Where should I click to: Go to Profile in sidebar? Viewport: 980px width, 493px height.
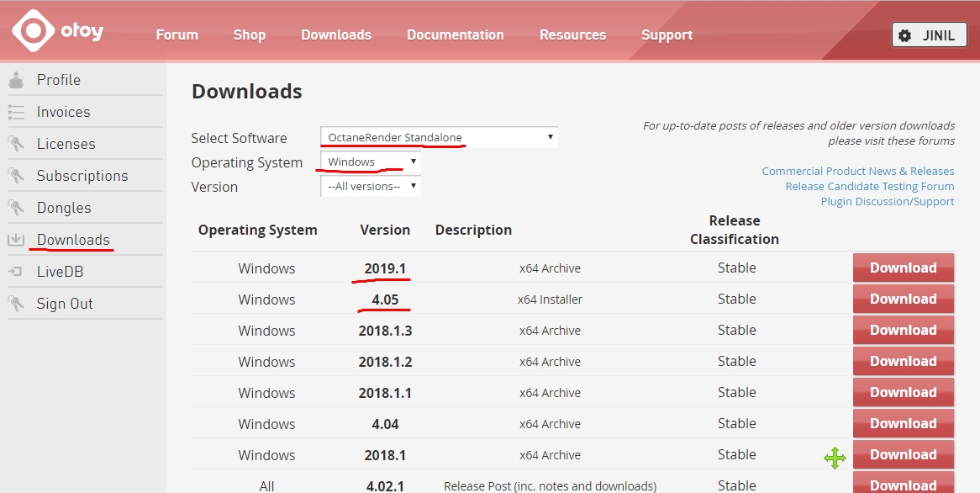pyautogui.click(x=59, y=80)
